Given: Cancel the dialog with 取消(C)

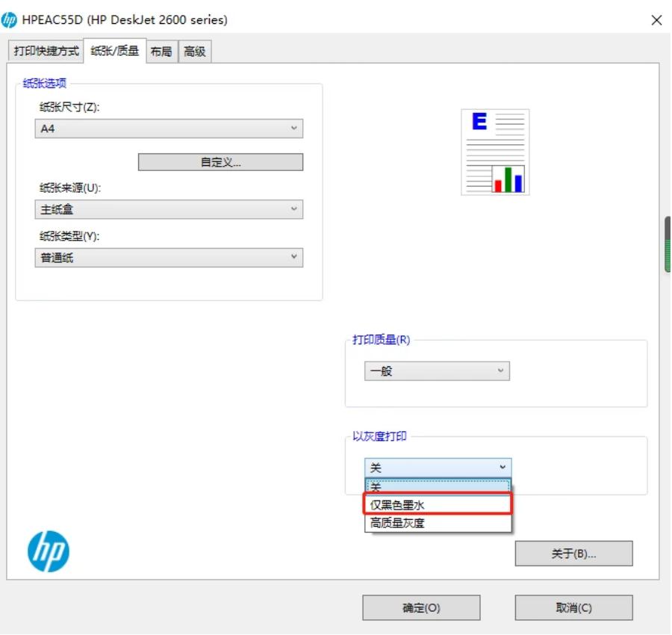Looking at the screenshot, I should pyautogui.click(x=573, y=607).
